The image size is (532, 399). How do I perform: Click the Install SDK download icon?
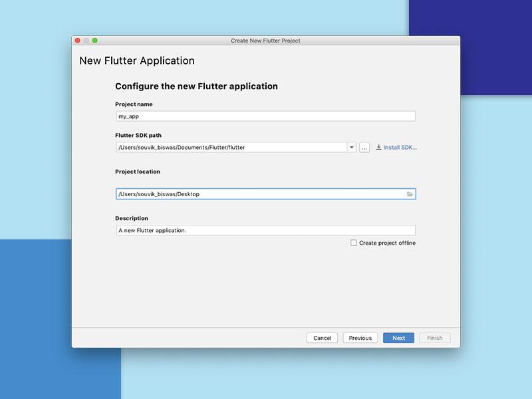378,147
